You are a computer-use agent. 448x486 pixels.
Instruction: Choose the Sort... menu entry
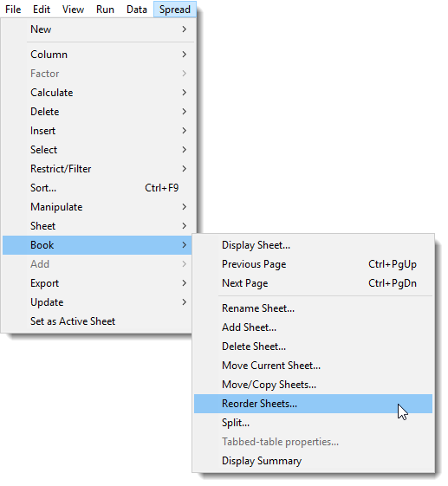[99, 188]
